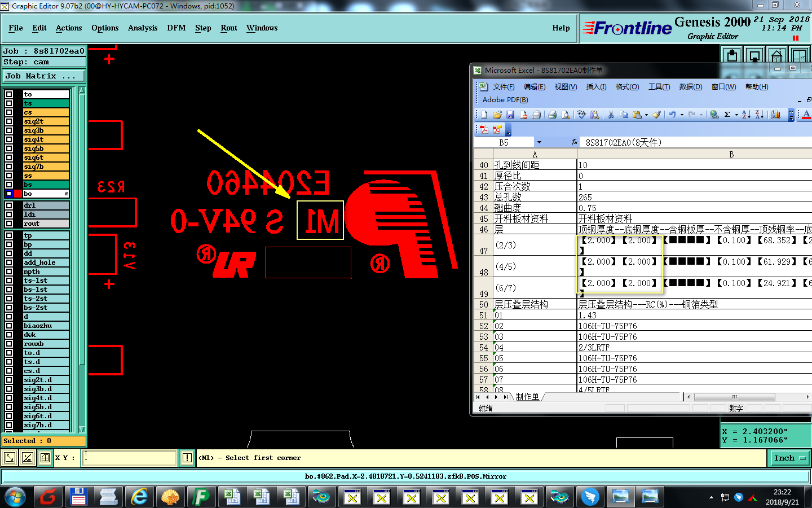Viewport: 812px width, 508px height.
Task: Toggle the checkbox for layer 'drl'
Action: (9, 205)
